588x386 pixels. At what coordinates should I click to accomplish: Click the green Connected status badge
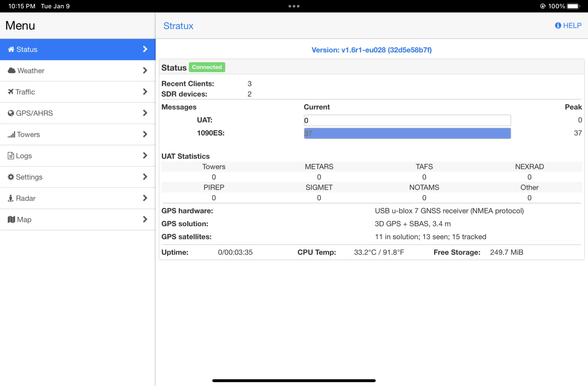(x=207, y=67)
